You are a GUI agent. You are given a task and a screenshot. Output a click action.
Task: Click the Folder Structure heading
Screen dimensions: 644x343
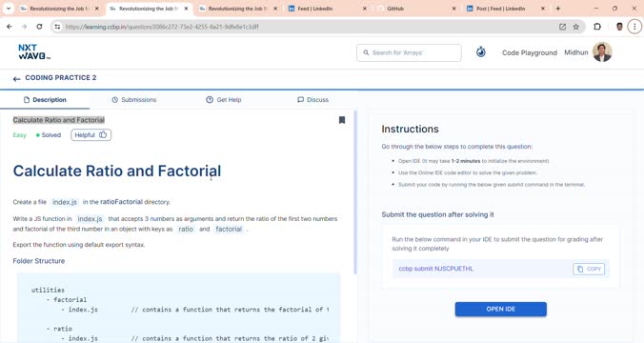point(39,261)
